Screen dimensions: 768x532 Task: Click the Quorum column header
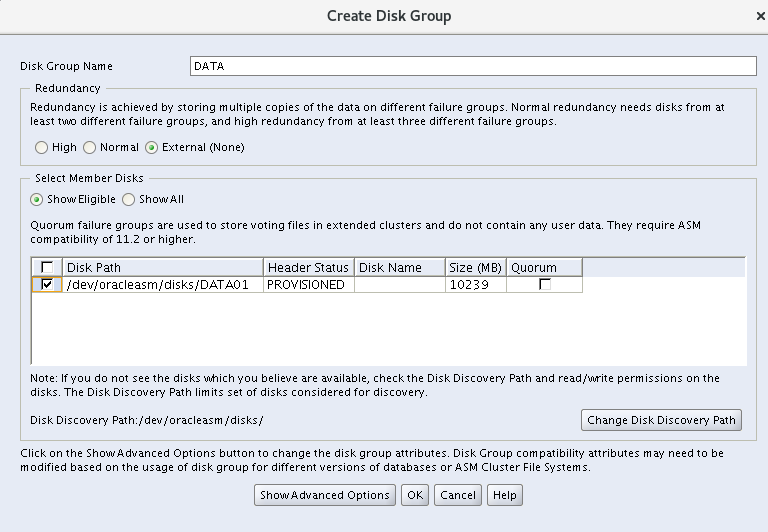point(544,268)
